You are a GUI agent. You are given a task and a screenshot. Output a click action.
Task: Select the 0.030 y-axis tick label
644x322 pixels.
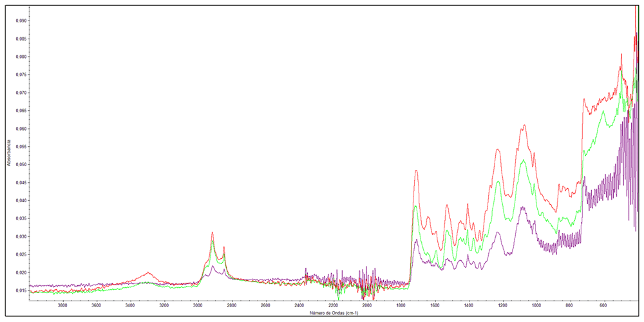pyautogui.click(x=21, y=236)
